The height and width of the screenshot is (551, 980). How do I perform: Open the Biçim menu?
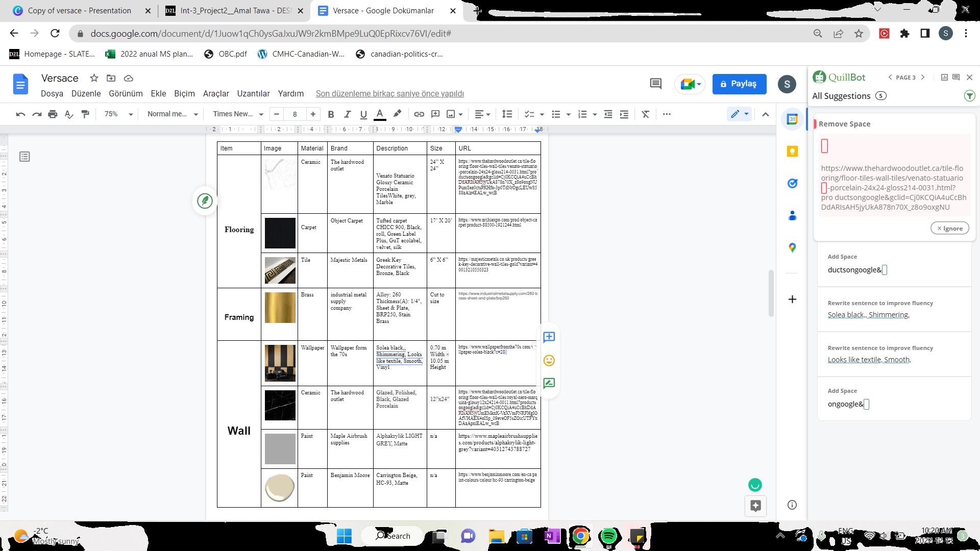click(x=184, y=93)
